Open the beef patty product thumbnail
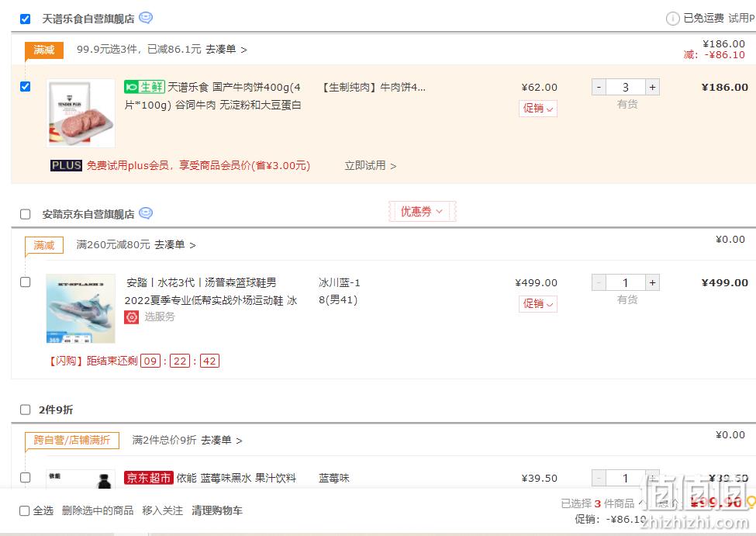This screenshot has width=756, height=536. pos(81,113)
